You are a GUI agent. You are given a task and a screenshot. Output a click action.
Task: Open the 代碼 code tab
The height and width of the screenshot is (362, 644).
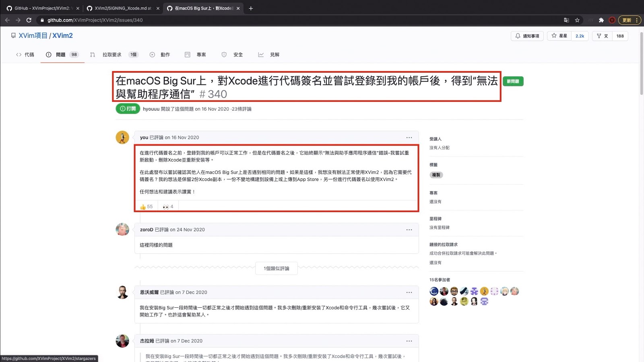coord(25,55)
